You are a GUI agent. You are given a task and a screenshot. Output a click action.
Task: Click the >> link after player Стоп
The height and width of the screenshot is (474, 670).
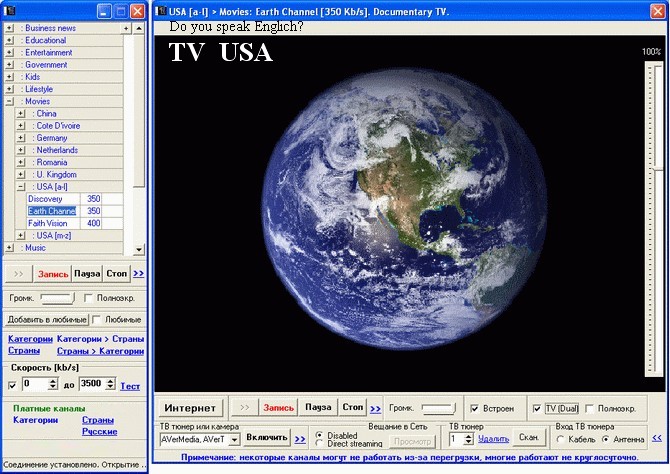click(x=375, y=409)
